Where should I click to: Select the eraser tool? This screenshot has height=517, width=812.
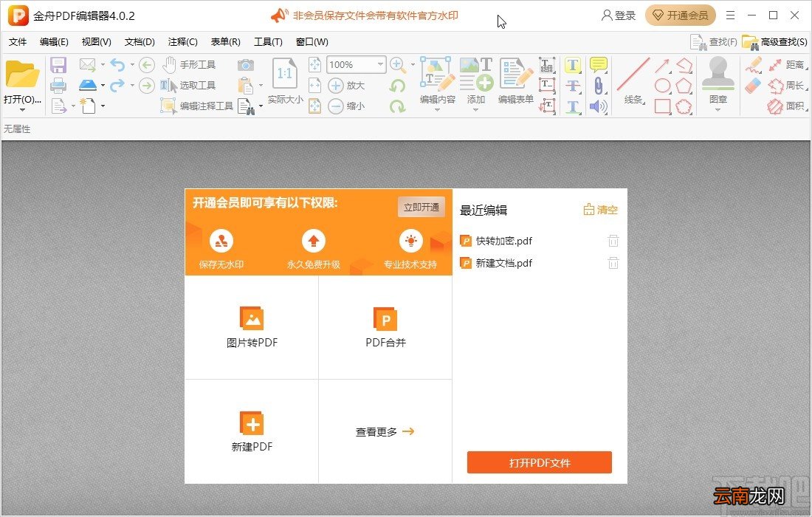tap(753, 86)
